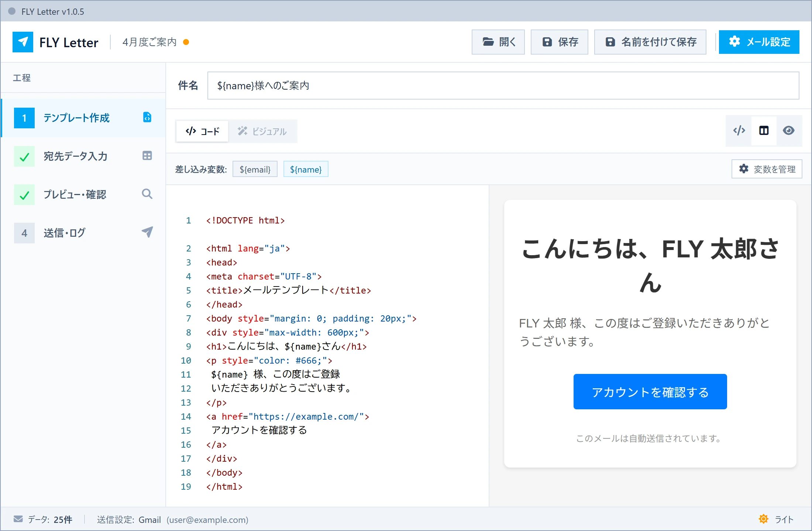Click the window title FLY Letter v1.0.5
The image size is (812, 531).
(x=53, y=11)
